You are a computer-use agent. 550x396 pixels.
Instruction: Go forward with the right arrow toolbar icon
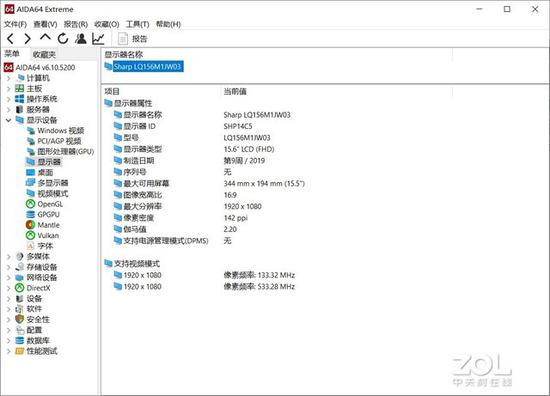[27, 39]
